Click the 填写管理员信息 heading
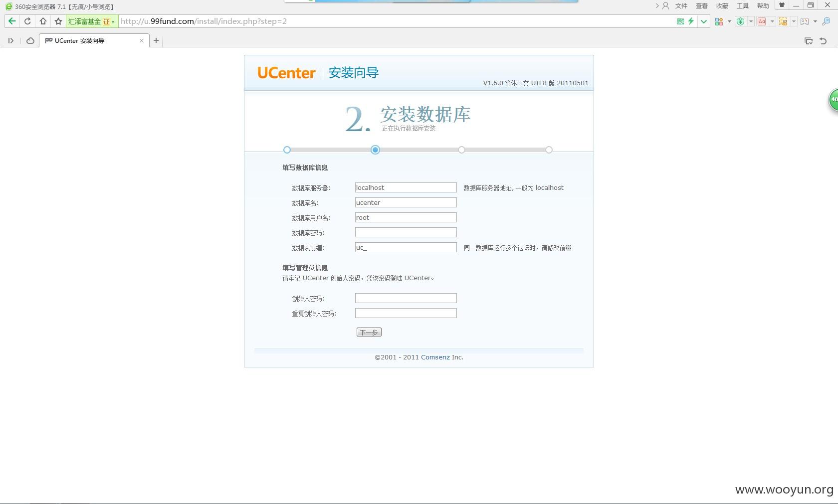The width and height of the screenshot is (838, 504). coord(305,268)
